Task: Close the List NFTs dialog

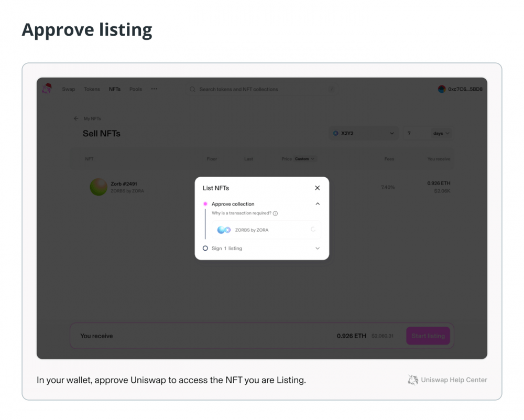Action: coord(318,188)
